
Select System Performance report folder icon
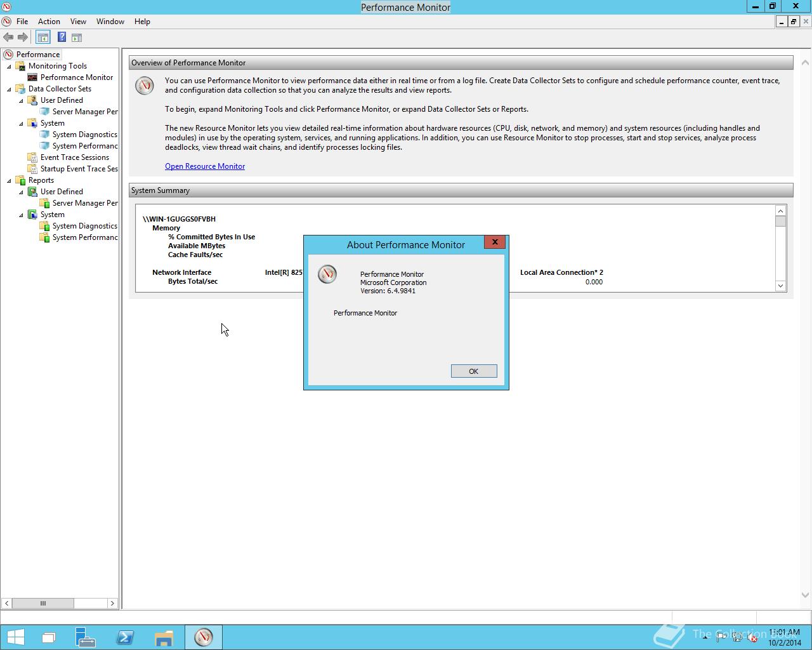coord(44,237)
